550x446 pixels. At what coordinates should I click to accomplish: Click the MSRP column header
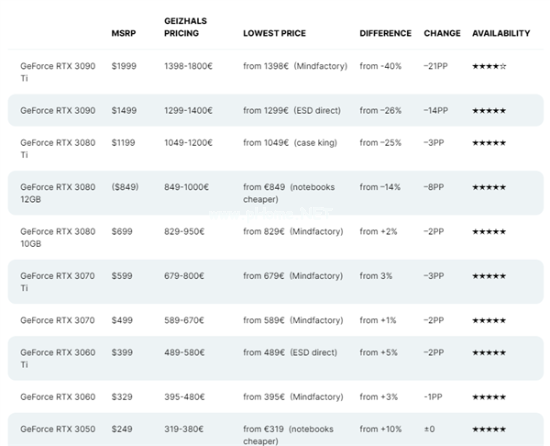coord(123,33)
